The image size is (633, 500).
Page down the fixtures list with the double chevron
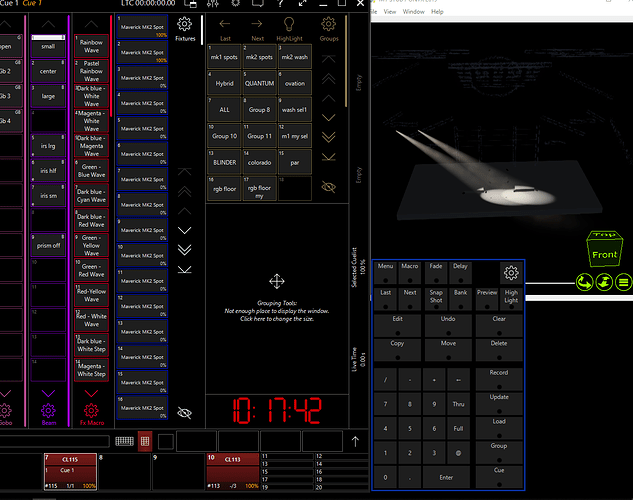point(184,250)
